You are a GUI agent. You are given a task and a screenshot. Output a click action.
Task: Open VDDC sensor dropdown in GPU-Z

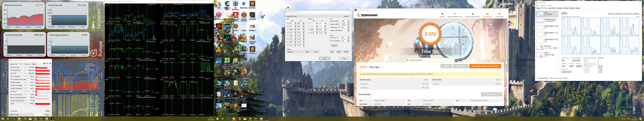pyautogui.click(x=25, y=104)
